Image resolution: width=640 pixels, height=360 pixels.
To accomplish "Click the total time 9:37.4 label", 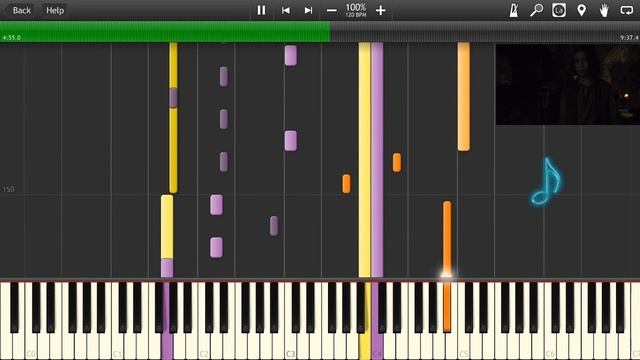I will tap(629, 38).
